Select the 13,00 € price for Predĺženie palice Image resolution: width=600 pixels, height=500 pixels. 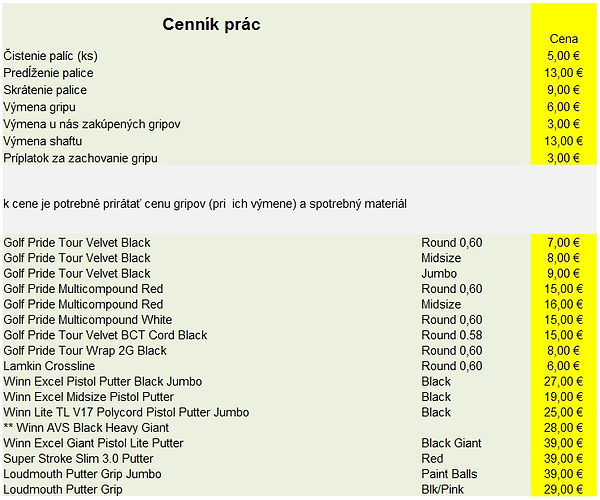tap(564, 73)
